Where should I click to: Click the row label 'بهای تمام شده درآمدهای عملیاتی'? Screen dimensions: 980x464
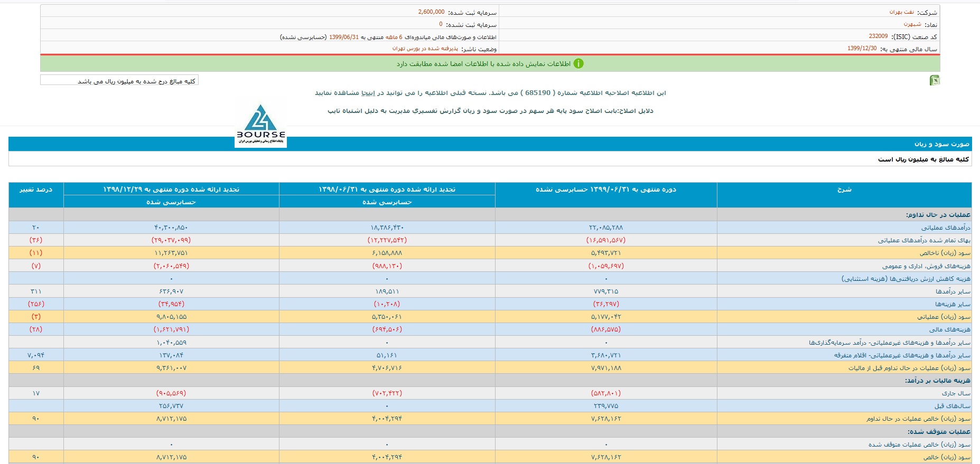tap(924, 240)
